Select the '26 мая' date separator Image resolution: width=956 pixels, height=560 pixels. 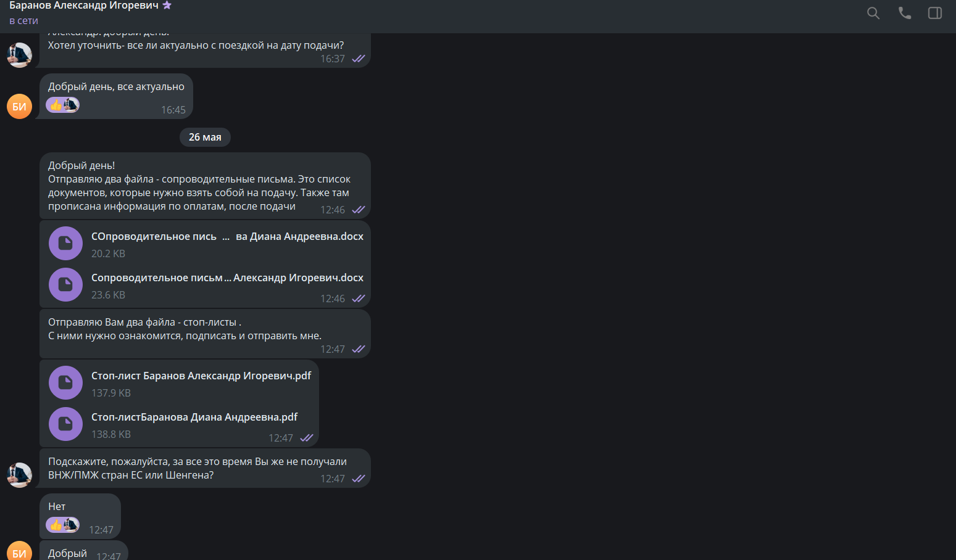pos(205,137)
